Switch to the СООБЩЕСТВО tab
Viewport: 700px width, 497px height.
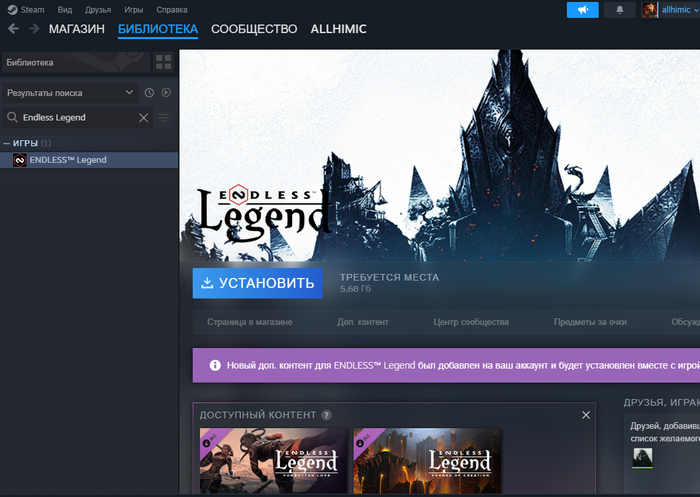[x=254, y=29]
